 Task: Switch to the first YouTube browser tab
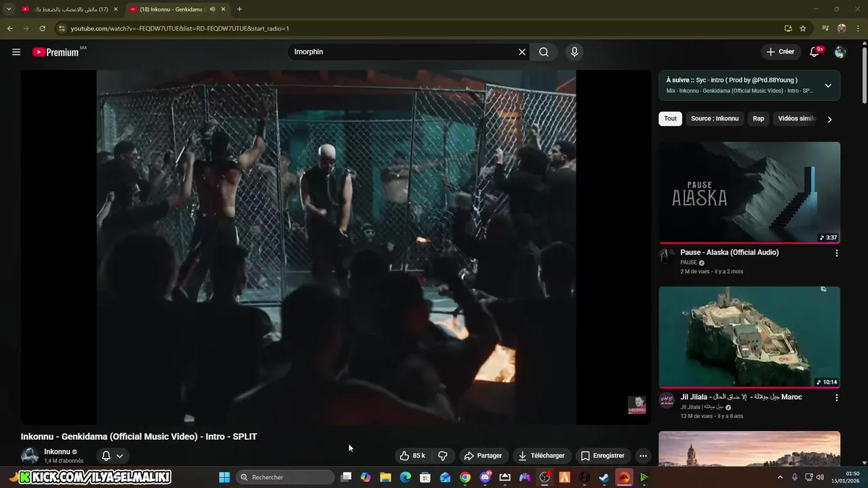pos(70,9)
